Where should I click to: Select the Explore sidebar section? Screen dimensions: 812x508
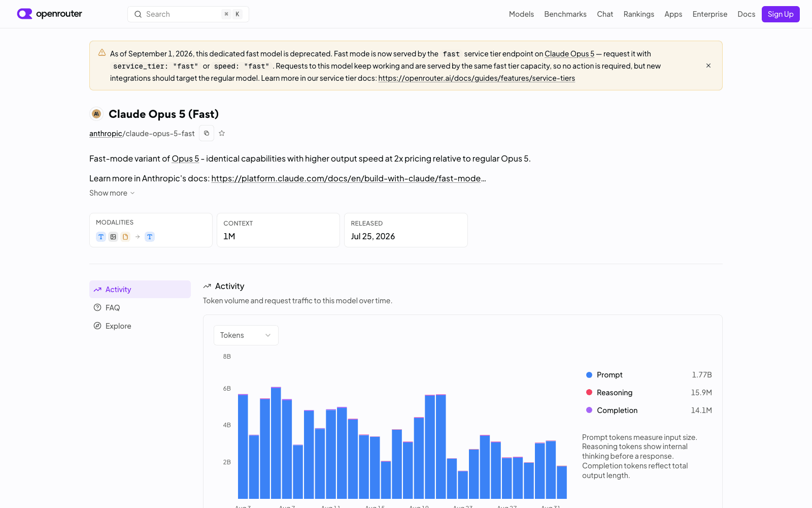point(140,326)
